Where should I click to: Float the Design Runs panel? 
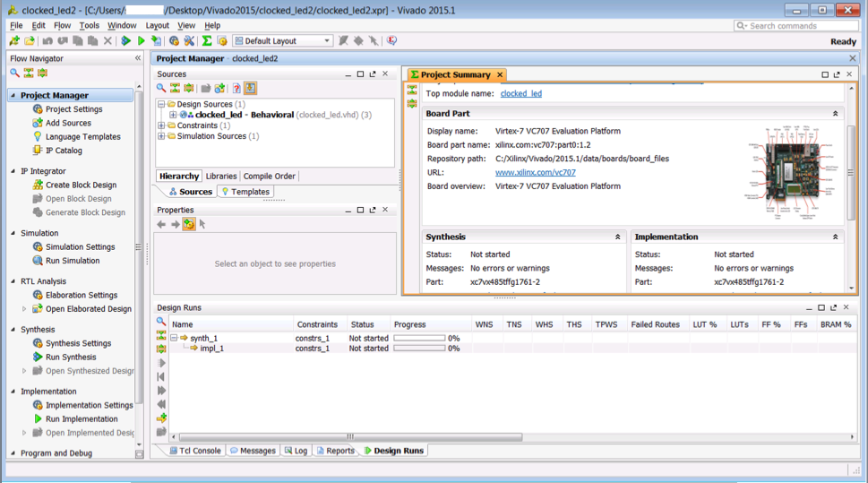pyautogui.click(x=834, y=307)
